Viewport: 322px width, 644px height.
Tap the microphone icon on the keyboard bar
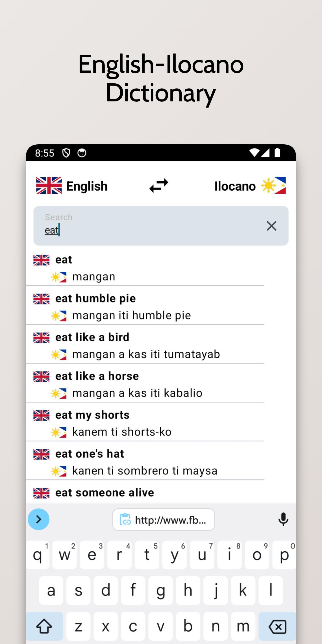(x=283, y=520)
